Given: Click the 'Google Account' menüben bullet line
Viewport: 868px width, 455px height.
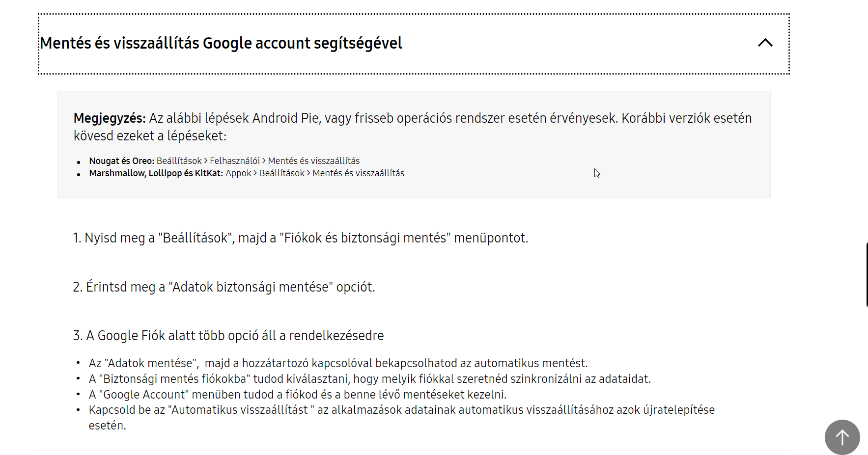Looking at the screenshot, I should pyautogui.click(x=297, y=395).
